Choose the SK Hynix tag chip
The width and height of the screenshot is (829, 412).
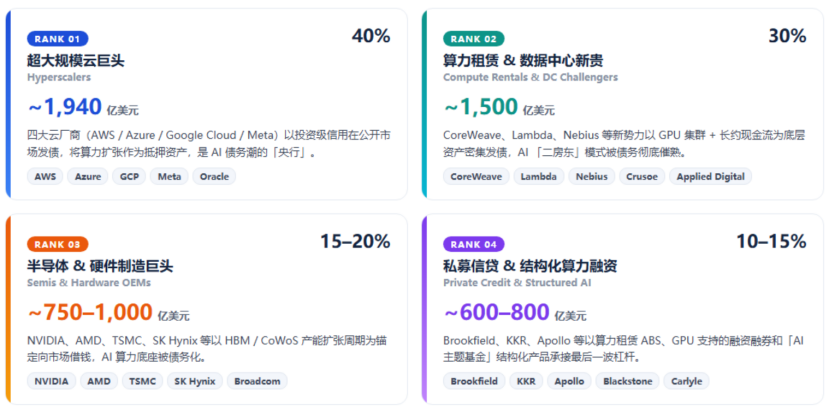(x=195, y=381)
